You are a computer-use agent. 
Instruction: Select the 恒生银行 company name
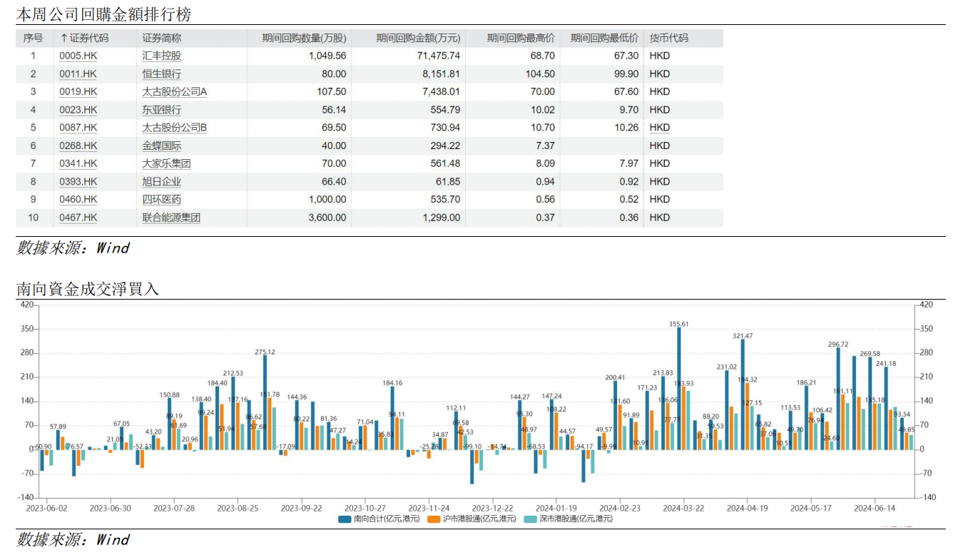[x=162, y=73]
